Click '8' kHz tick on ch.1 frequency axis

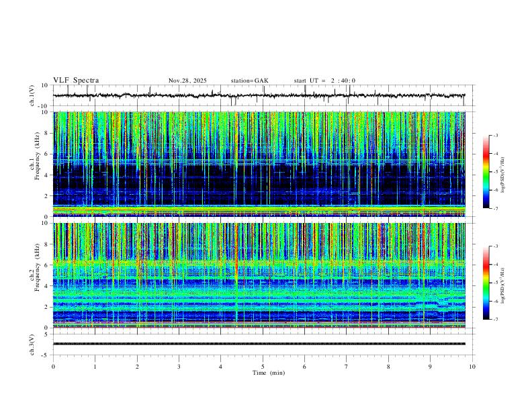[x=48, y=133]
